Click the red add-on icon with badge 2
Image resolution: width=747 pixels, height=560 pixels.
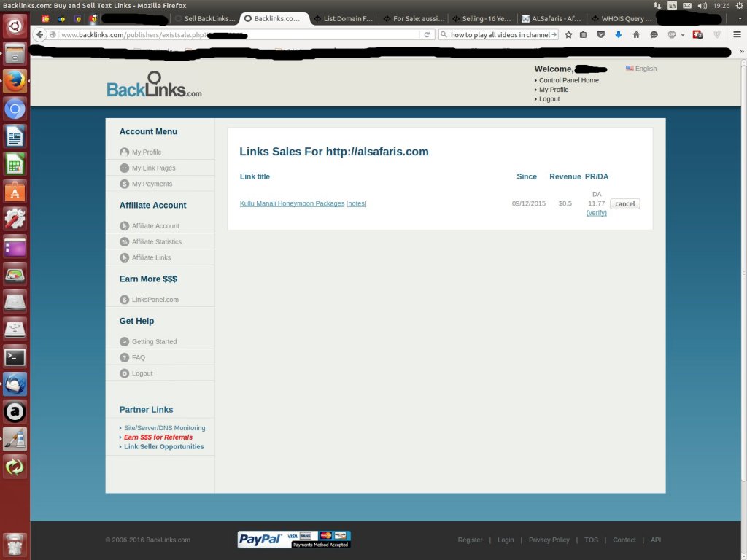(x=698, y=35)
